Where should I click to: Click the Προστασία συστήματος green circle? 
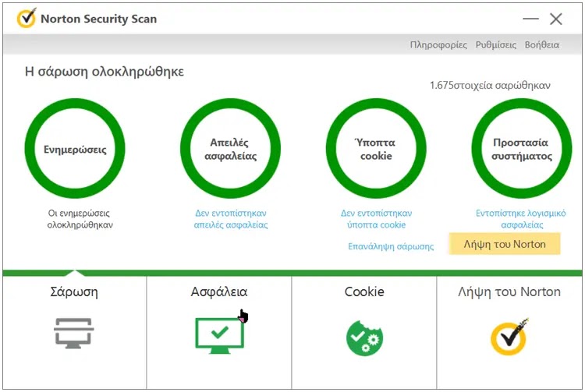point(522,149)
